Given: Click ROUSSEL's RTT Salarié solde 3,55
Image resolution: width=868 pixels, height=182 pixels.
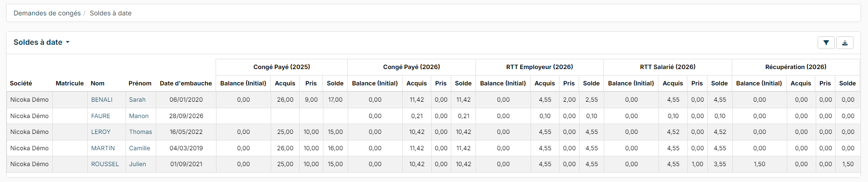Looking at the screenshot, I should point(720,164).
